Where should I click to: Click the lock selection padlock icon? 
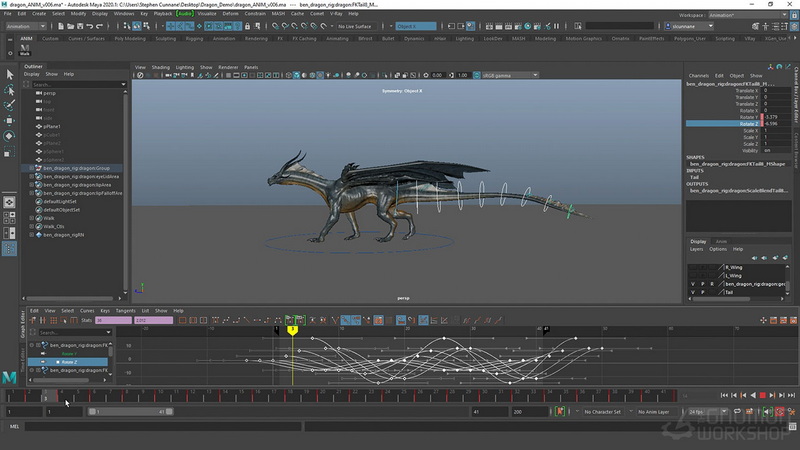coord(247,26)
